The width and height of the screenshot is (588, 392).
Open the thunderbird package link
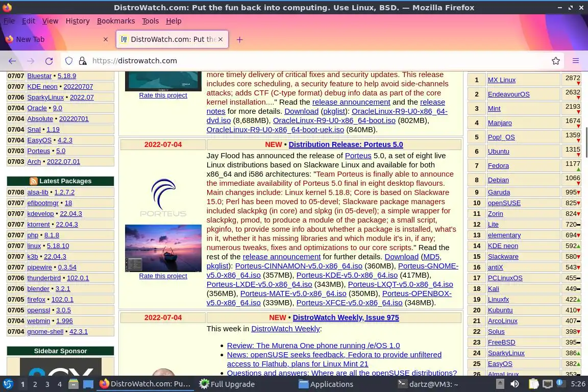tap(44, 278)
